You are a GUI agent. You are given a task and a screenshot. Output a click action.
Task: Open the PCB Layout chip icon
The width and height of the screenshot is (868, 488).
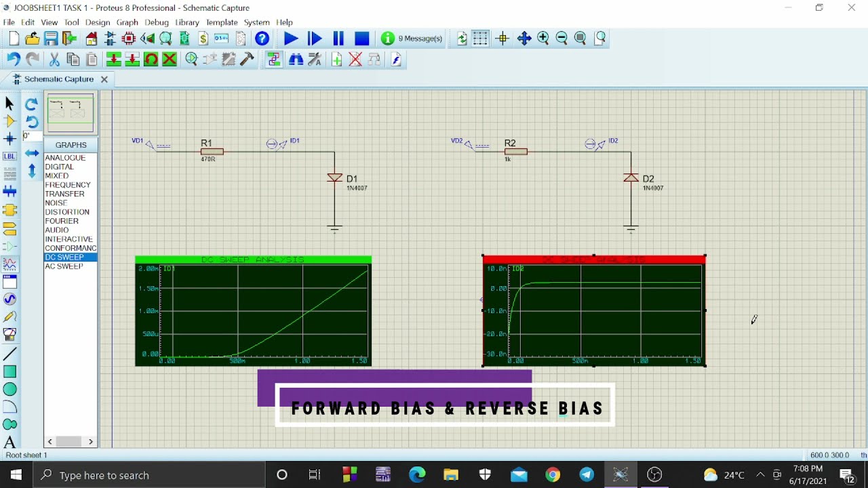coord(129,39)
